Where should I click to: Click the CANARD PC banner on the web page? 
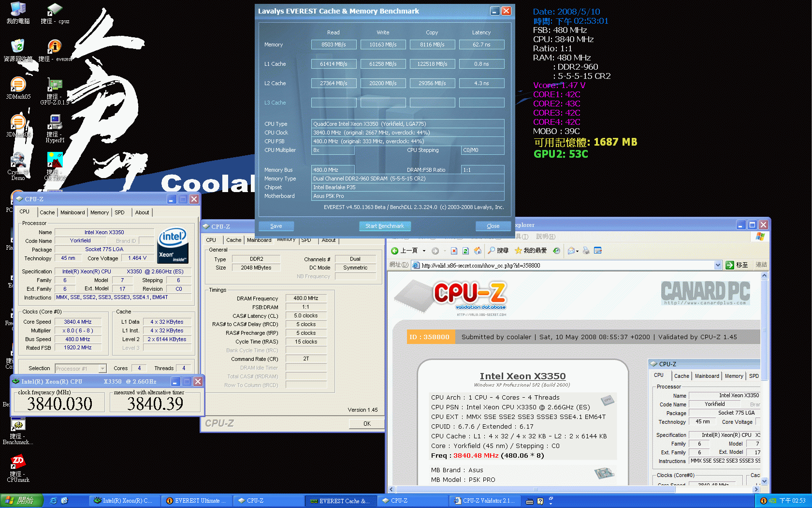[x=705, y=292]
